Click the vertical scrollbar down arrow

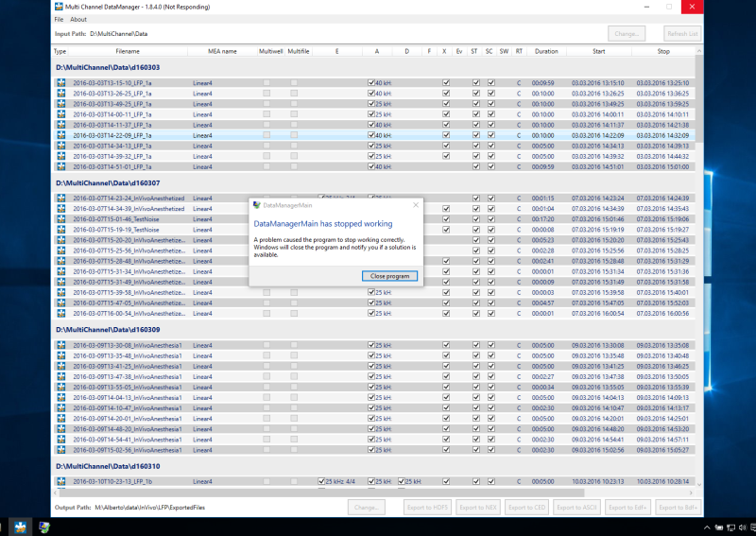pos(699,484)
